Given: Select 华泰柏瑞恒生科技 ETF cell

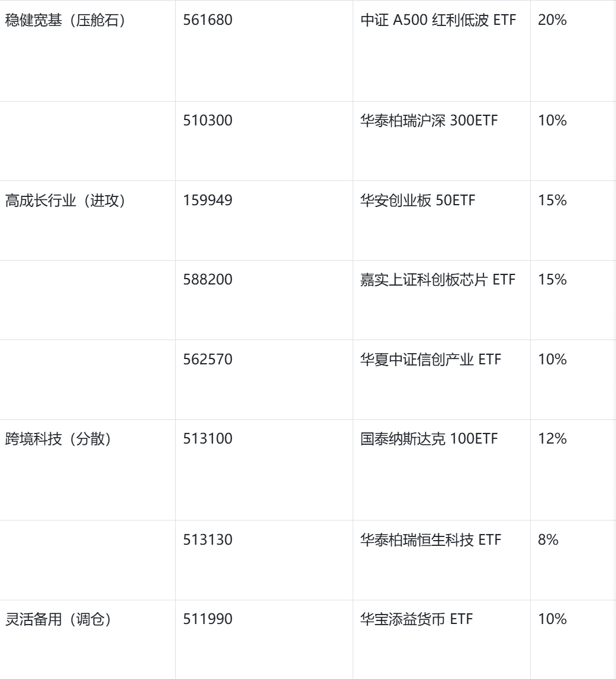Looking at the screenshot, I should pyautogui.click(x=431, y=540).
